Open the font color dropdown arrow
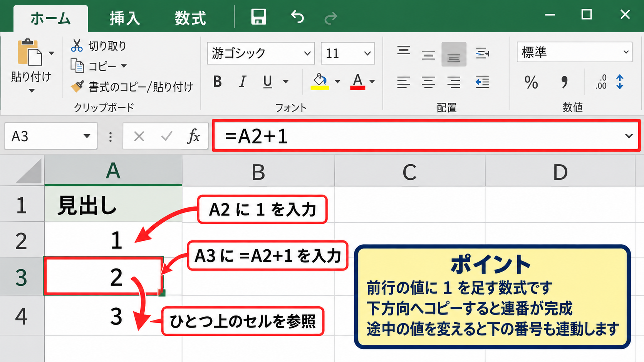The width and height of the screenshot is (644, 362). click(372, 82)
